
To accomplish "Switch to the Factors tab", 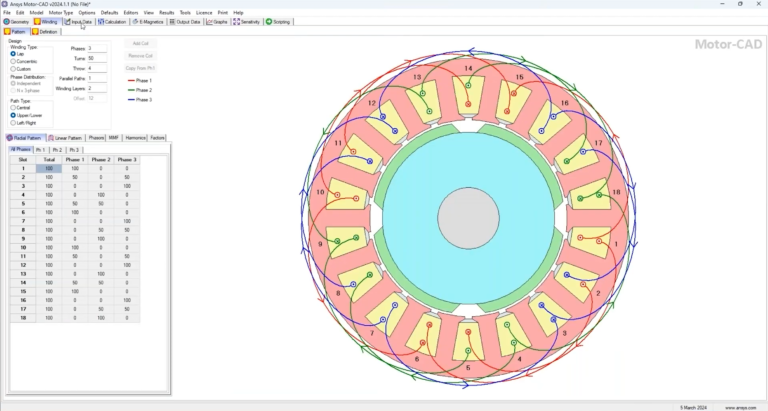I will pyautogui.click(x=157, y=138).
